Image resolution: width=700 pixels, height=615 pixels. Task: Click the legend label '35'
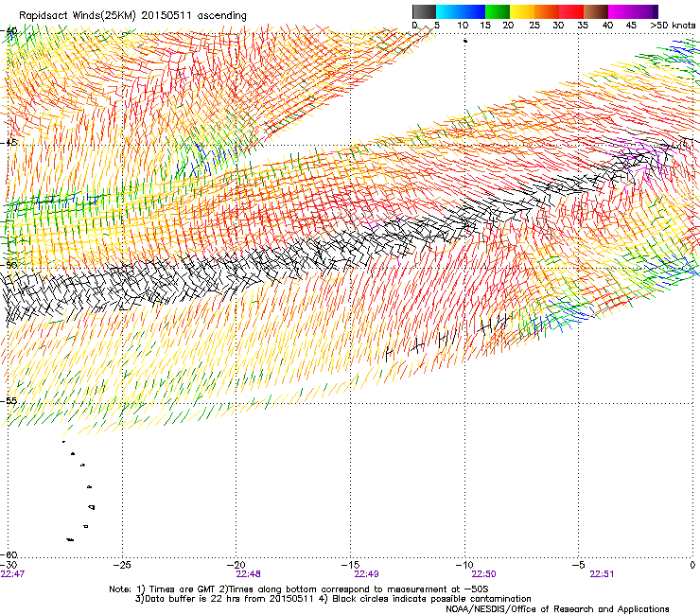[583, 26]
